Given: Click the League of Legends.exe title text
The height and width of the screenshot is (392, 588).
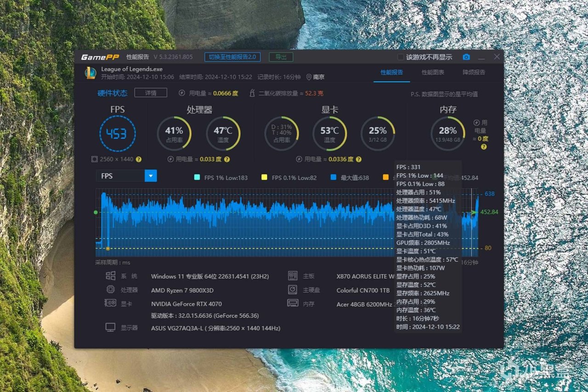Looking at the screenshot, I should coord(132,69).
